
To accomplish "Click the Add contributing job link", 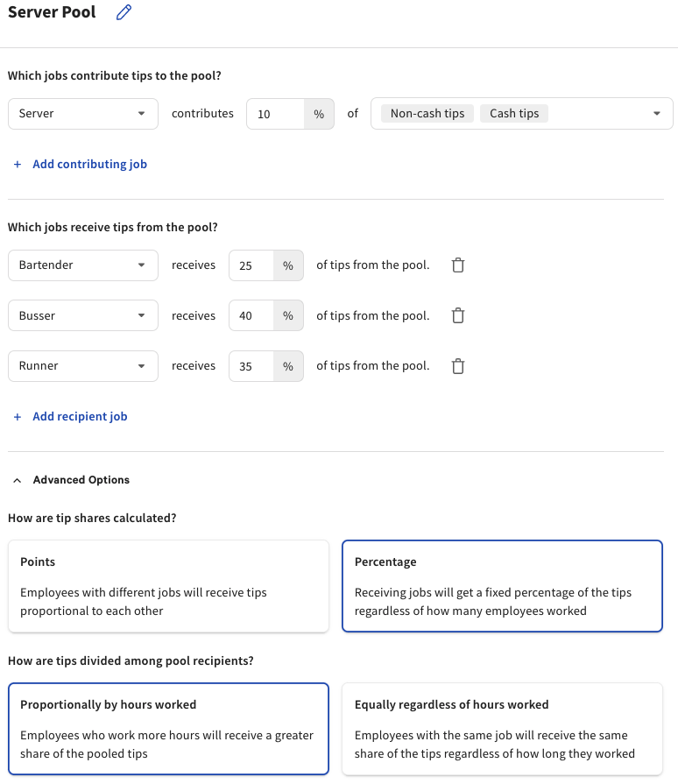I will [x=89, y=164].
